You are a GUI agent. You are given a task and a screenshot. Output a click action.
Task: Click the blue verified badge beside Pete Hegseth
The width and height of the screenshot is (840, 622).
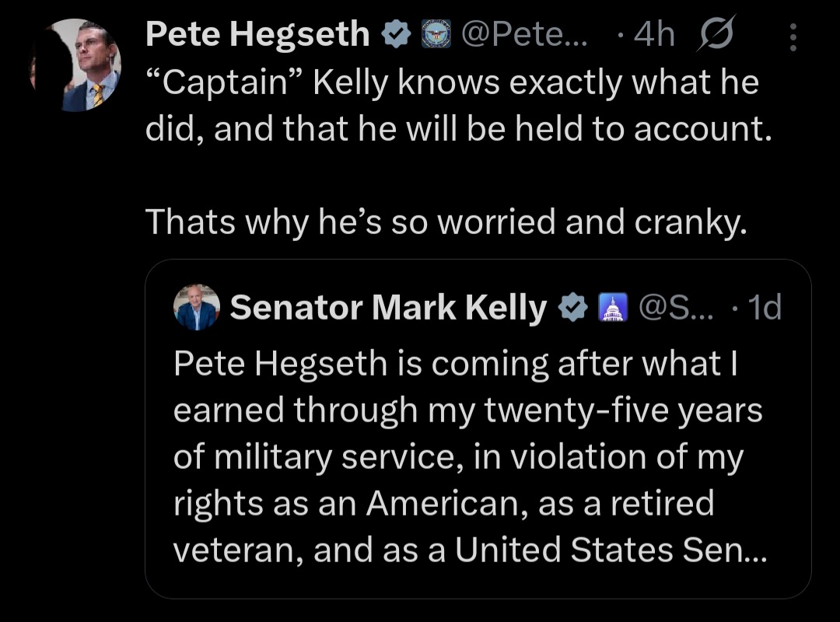pyautogui.click(x=396, y=36)
